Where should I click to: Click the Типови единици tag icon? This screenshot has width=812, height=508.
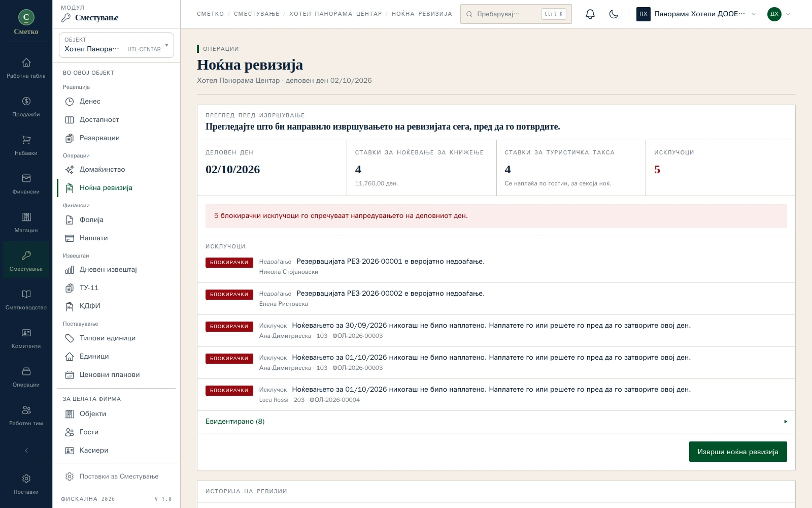[x=70, y=338]
